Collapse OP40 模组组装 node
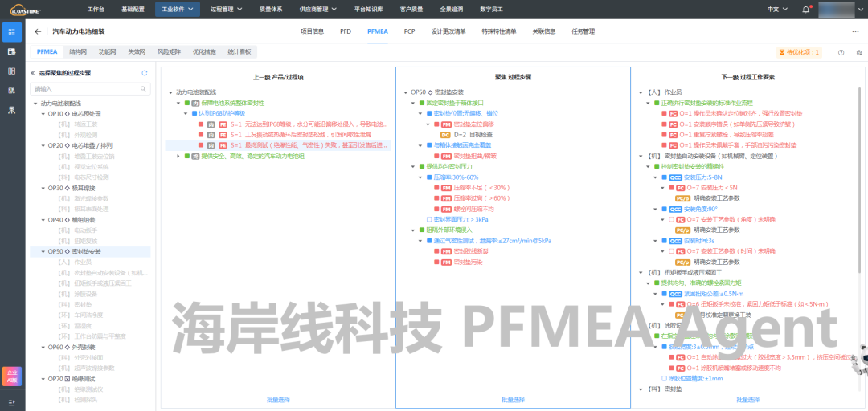The width and height of the screenshot is (868, 411). (43, 220)
